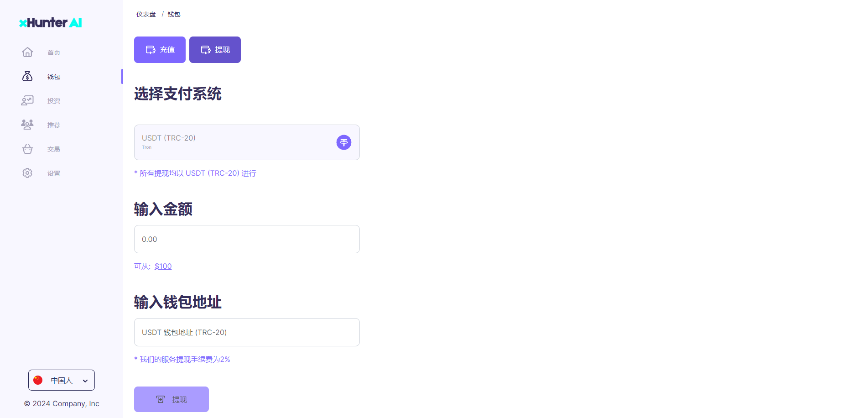Click the referral people group icon
Viewport: 868px width, 418px height.
(27, 125)
